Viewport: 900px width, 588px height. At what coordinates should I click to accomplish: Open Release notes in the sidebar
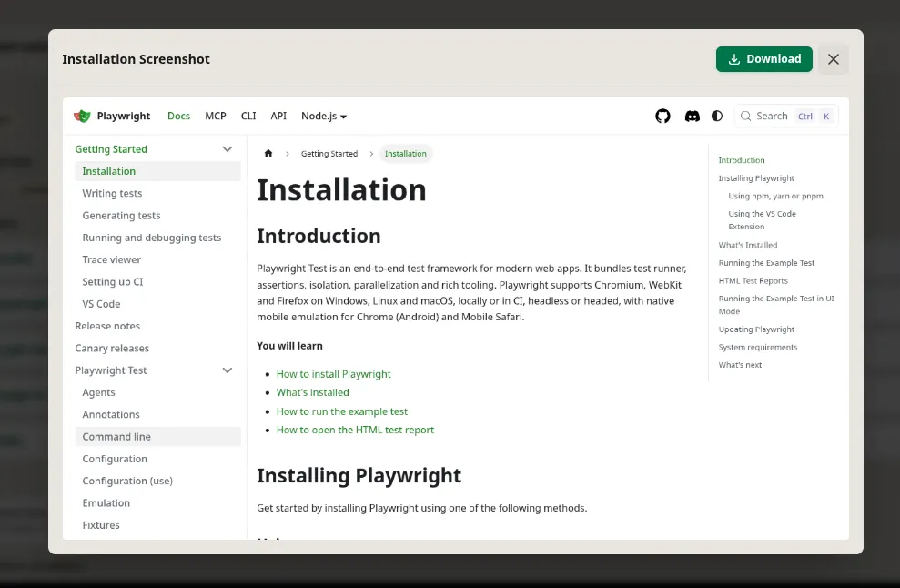[107, 326]
